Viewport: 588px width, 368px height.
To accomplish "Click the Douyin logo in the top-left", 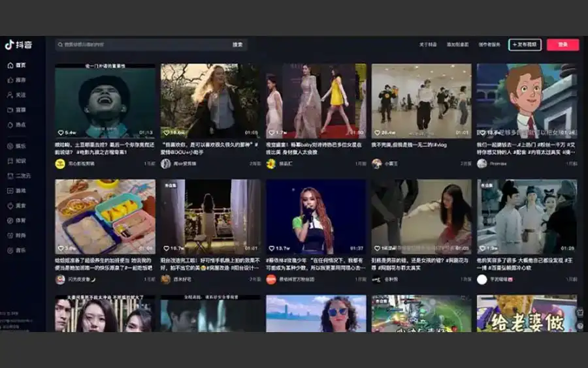I will click(x=18, y=45).
